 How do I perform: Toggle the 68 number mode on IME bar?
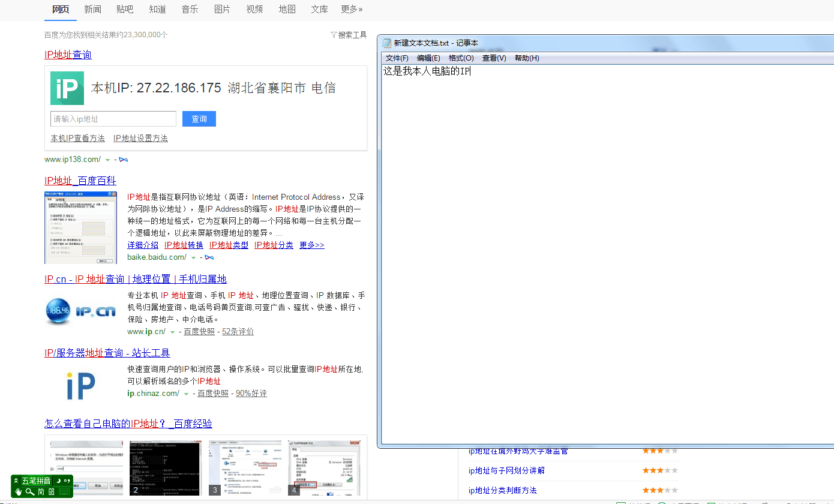[51, 492]
